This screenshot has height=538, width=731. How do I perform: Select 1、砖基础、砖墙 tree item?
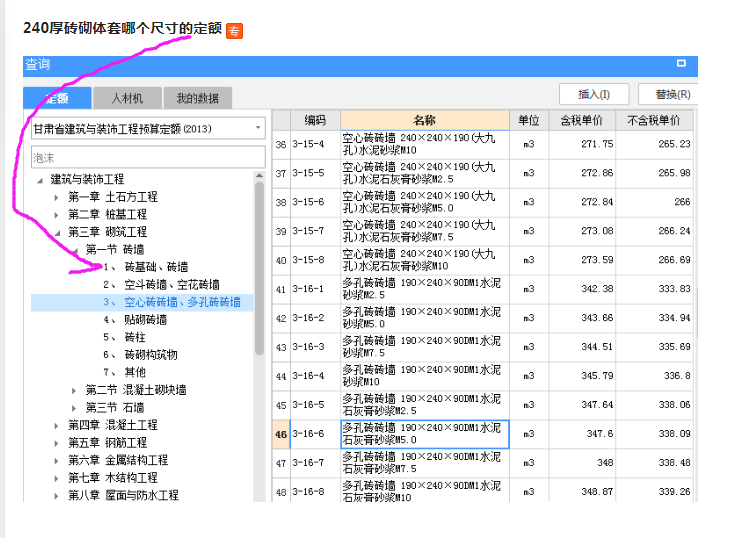click(x=146, y=267)
